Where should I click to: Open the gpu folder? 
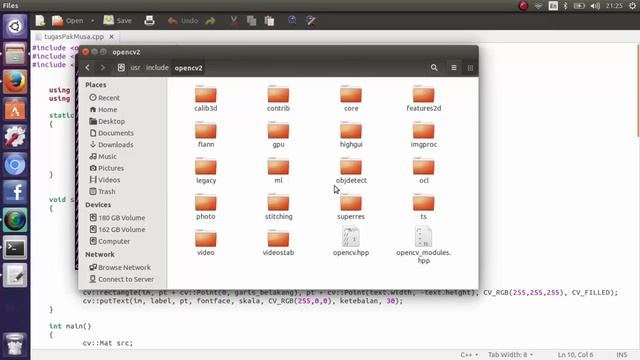click(278, 134)
